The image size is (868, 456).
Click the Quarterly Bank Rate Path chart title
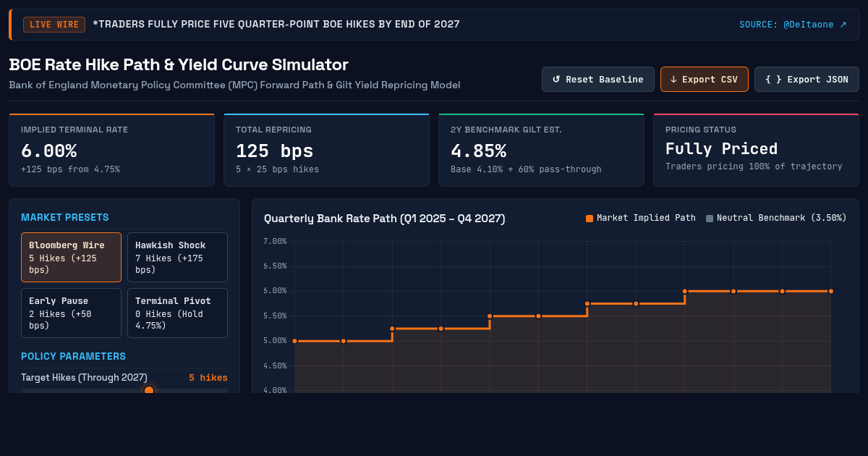coord(384,219)
